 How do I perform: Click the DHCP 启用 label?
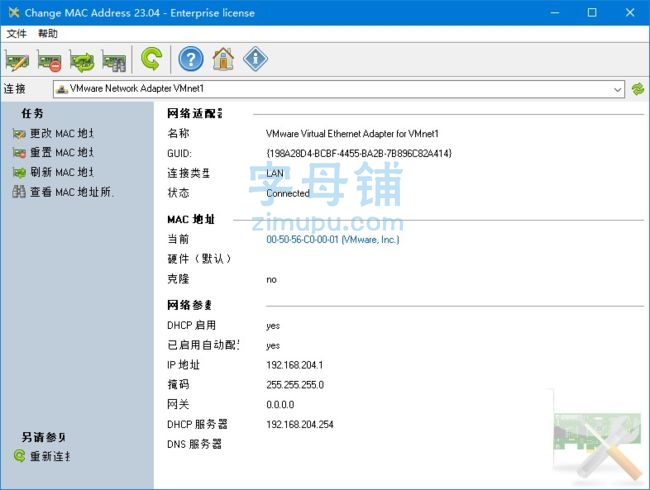coord(191,325)
